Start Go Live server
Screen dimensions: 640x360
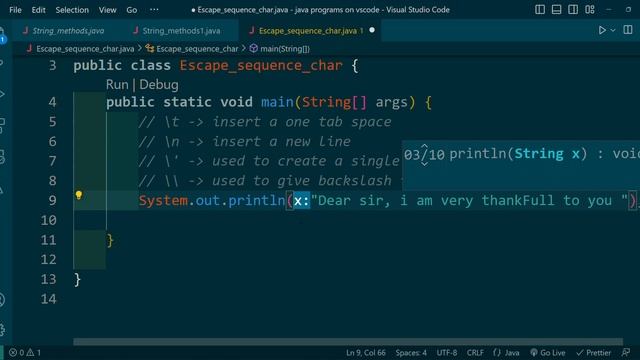tap(547, 353)
